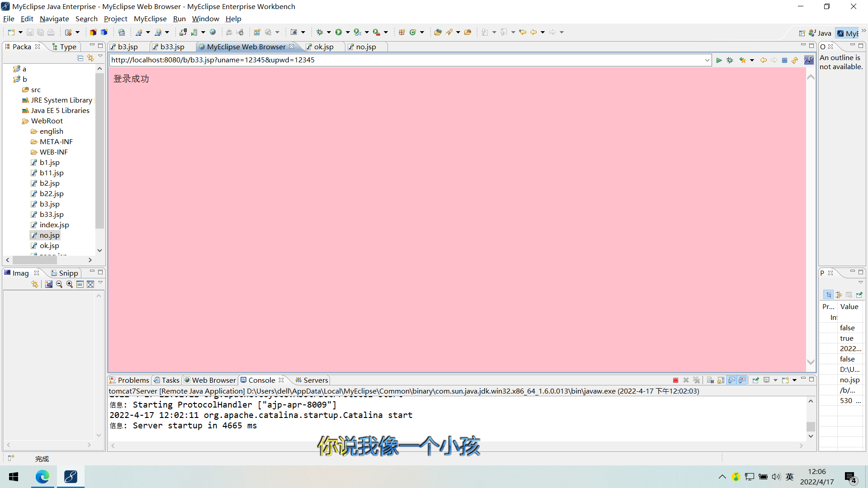The height and width of the screenshot is (488, 868).
Task: Expand the Run button dropdown arrow
Action: pyautogui.click(x=348, y=32)
